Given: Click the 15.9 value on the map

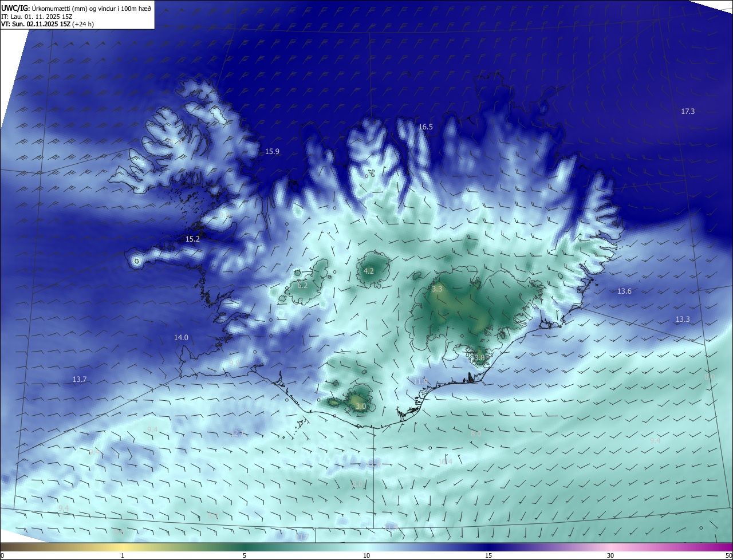Looking at the screenshot, I should tap(272, 152).
